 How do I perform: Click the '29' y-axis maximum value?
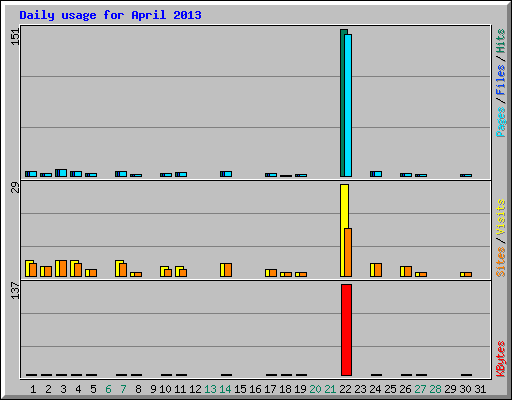[x=15, y=188]
